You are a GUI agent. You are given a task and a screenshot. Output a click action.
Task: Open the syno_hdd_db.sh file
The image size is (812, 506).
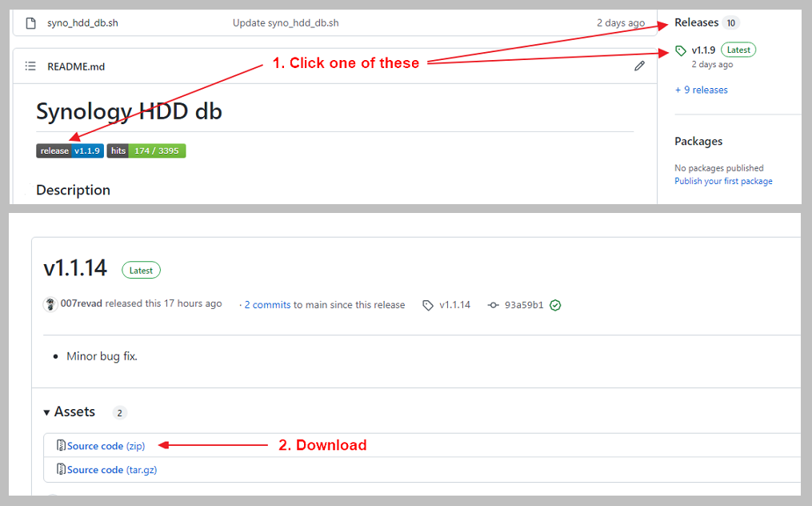click(x=82, y=23)
